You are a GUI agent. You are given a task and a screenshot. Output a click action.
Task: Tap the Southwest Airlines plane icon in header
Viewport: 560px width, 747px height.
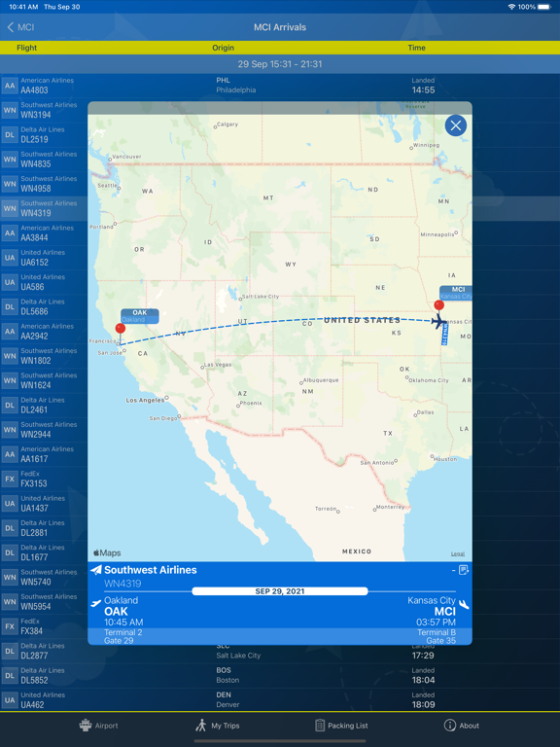coord(96,570)
